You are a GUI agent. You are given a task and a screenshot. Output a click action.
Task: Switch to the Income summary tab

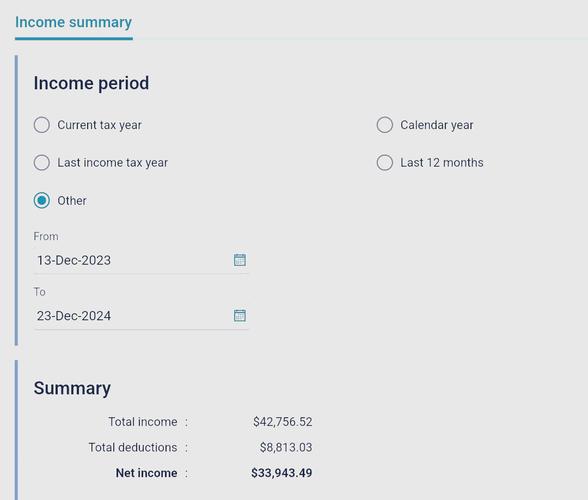(x=74, y=23)
